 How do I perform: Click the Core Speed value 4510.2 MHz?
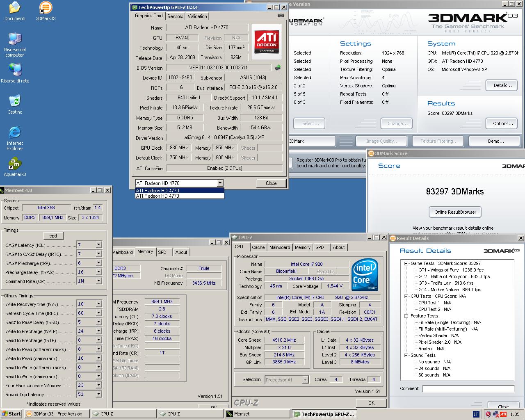[x=284, y=340]
